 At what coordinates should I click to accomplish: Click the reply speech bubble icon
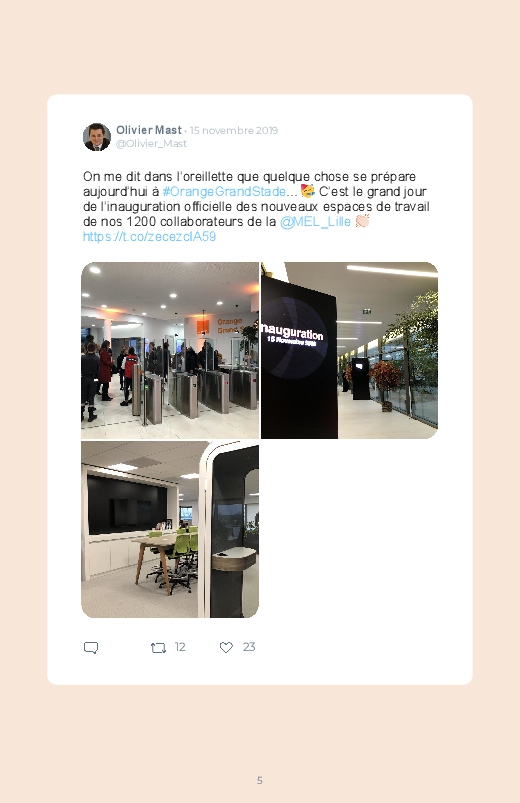(91, 648)
